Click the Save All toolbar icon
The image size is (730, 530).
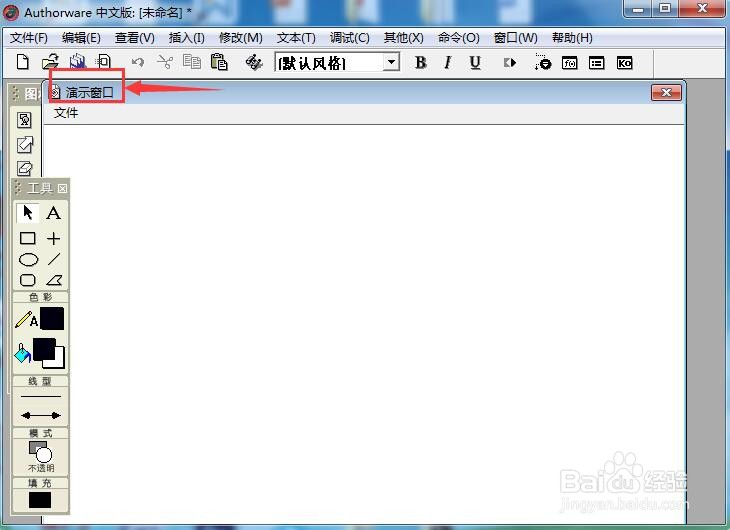[x=77, y=62]
